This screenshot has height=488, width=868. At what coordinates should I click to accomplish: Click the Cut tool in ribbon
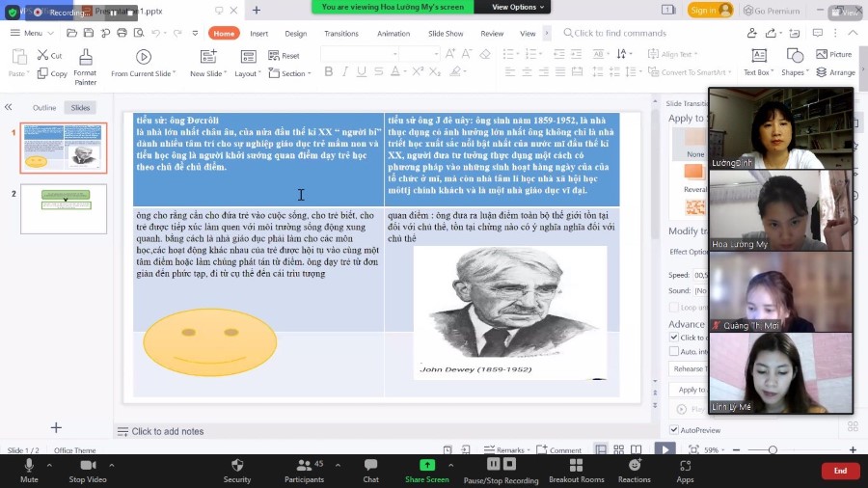point(49,55)
